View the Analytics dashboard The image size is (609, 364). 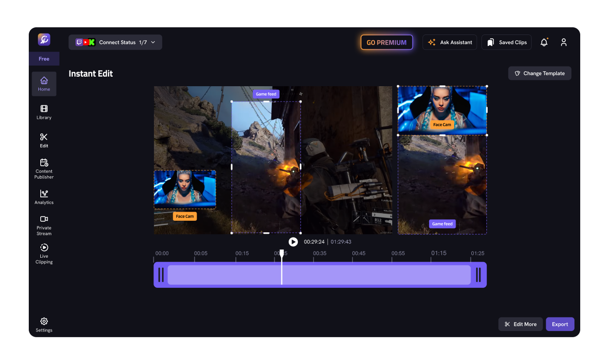[x=44, y=197]
